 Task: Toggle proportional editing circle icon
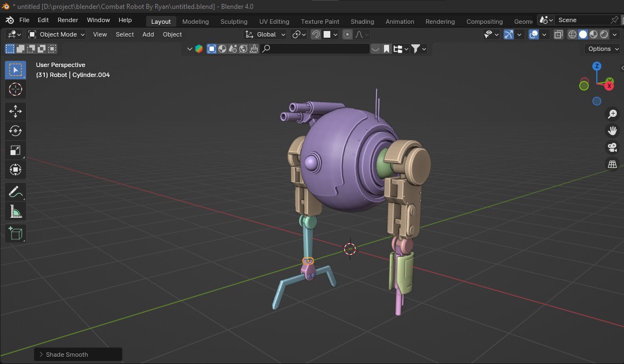pos(347,34)
